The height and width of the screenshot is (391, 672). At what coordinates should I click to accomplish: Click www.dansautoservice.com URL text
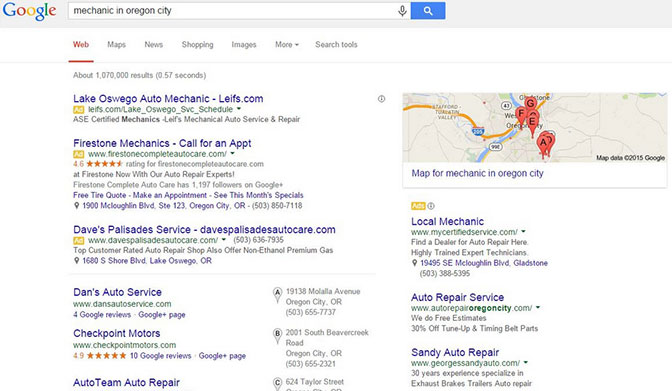(x=122, y=304)
